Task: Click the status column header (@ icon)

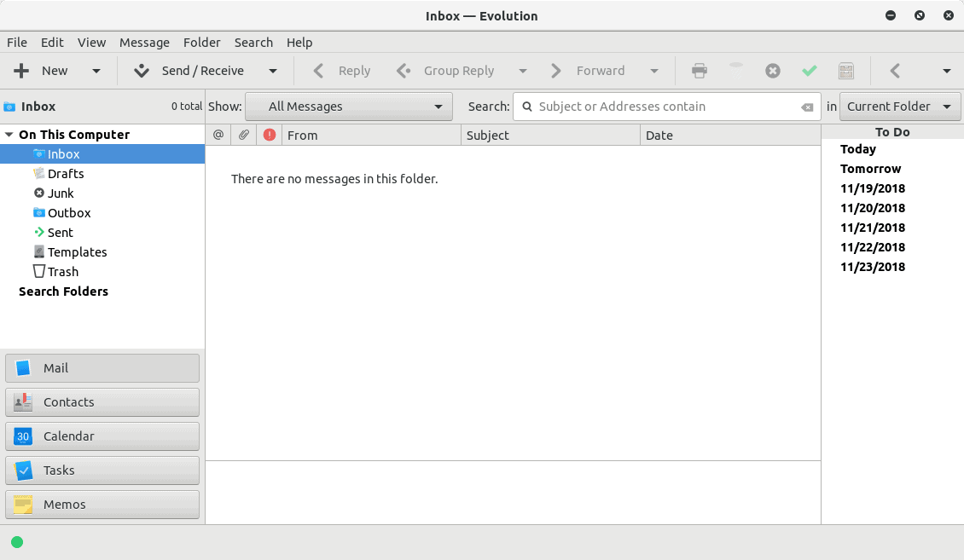Action: (x=218, y=135)
